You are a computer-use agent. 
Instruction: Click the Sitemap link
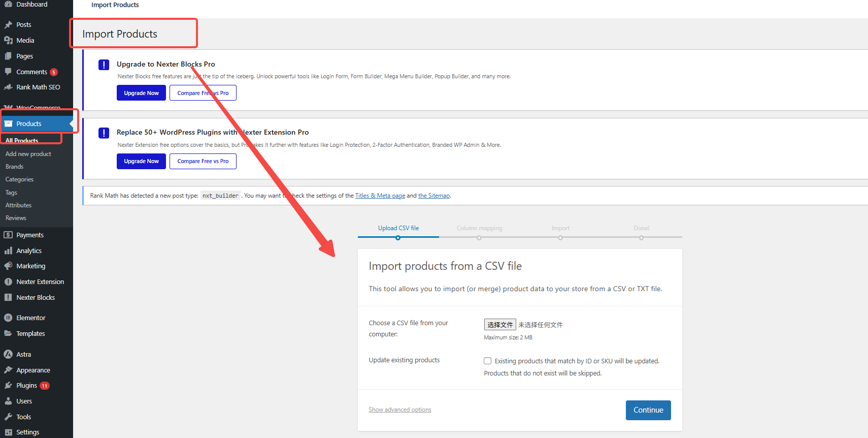point(433,196)
